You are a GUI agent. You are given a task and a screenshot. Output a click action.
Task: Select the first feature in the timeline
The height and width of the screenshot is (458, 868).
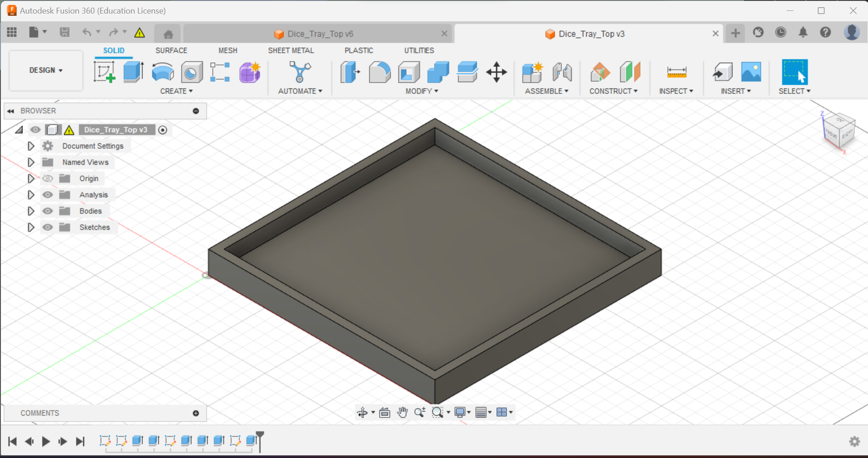pyautogui.click(x=104, y=442)
